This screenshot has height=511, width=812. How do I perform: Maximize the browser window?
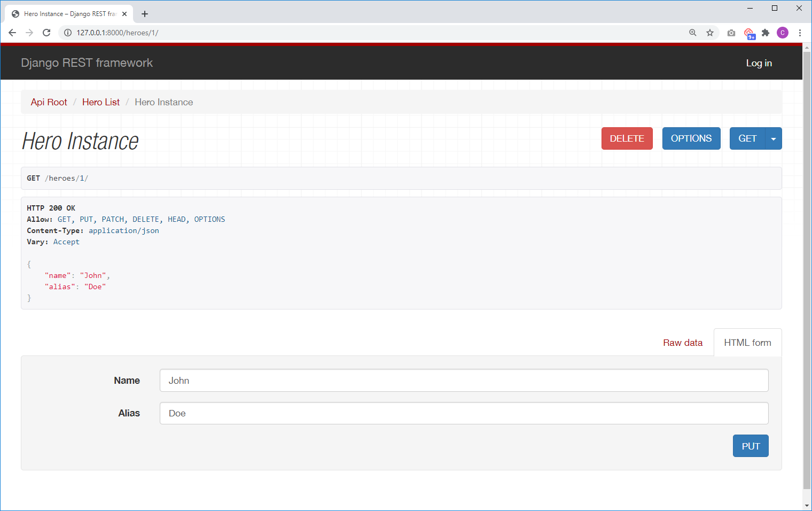click(x=775, y=8)
